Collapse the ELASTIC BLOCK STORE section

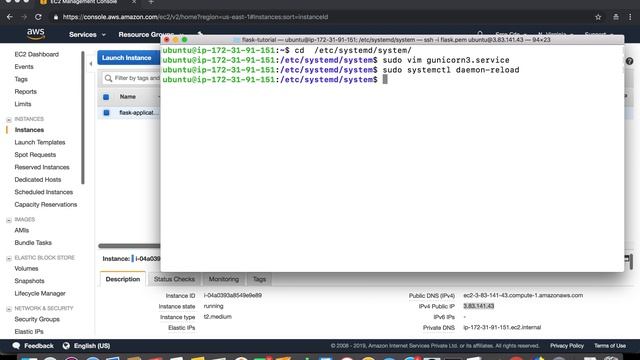pyautogui.click(x=9, y=258)
